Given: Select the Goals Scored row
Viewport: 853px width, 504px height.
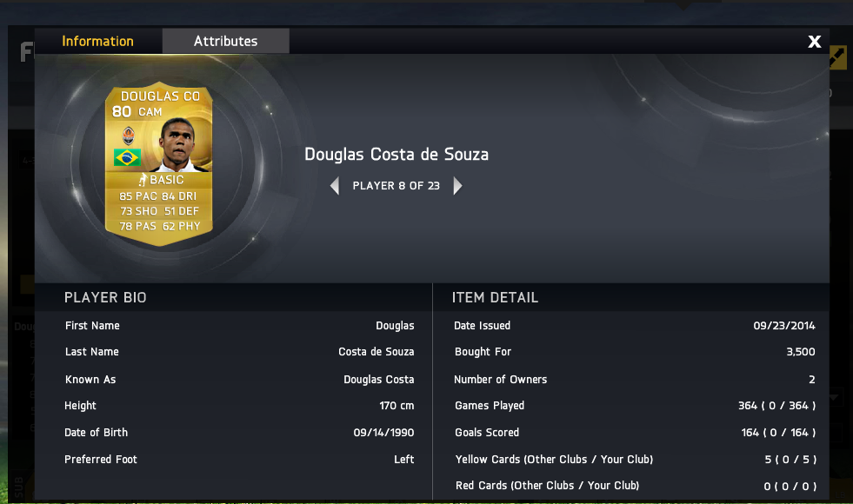Looking at the screenshot, I should 634,433.
